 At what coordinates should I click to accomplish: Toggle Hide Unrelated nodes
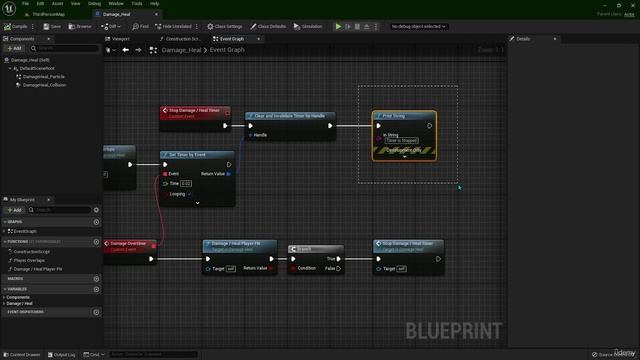click(x=173, y=27)
